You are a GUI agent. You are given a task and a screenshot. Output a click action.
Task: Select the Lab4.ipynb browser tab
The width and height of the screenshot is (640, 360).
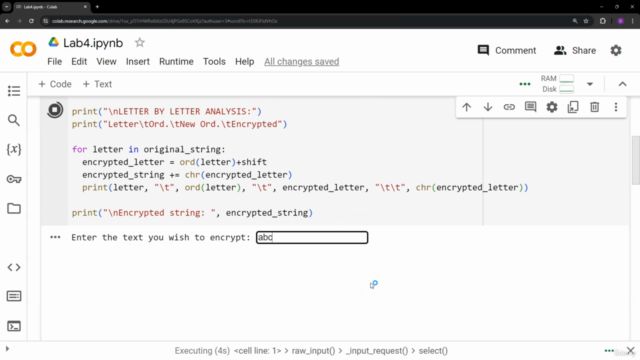click(x=51, y=7)
